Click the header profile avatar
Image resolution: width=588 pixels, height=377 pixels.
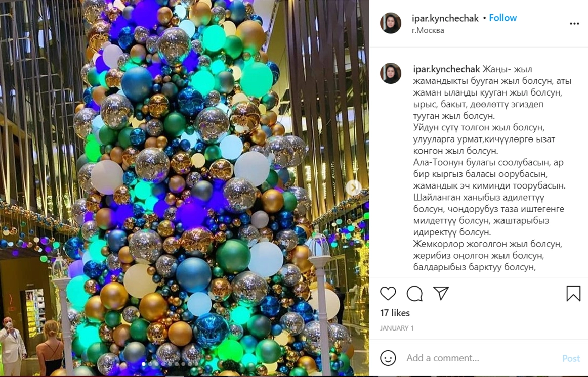click(390, 23)
